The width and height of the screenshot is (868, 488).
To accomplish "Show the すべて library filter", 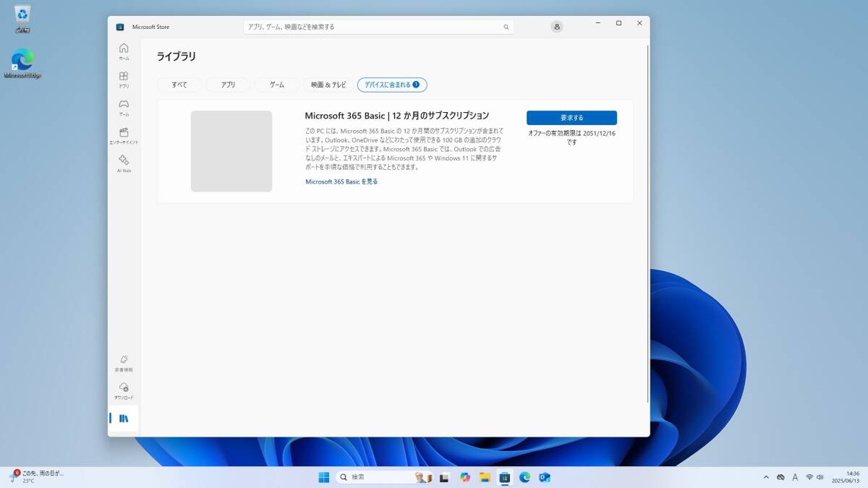I will 179,85.
